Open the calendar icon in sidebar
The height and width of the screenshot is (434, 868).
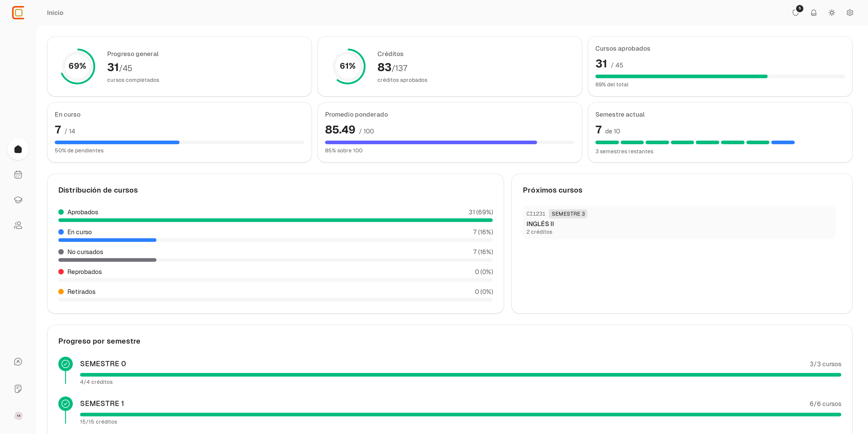pyautogui.click(x=18, y=175)
